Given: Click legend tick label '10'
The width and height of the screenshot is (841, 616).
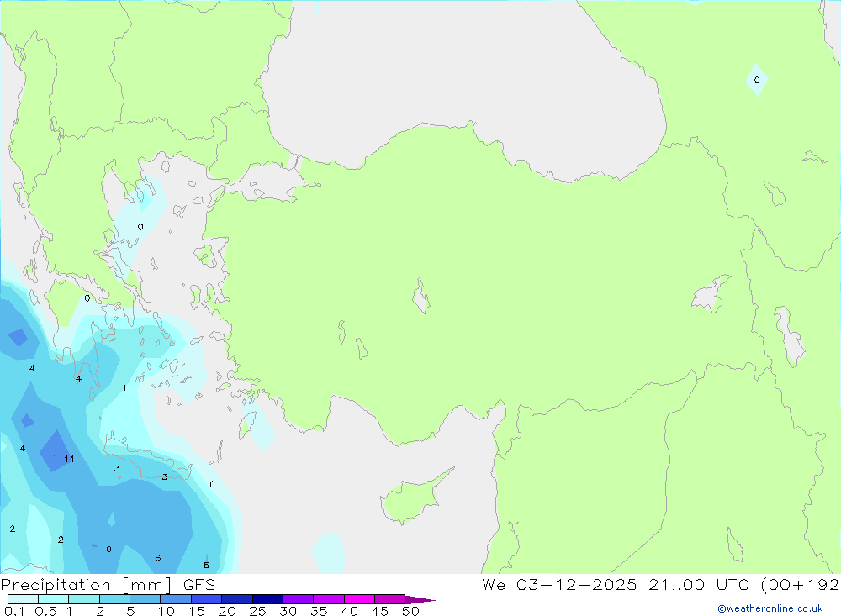Looking at the screenshot, I should tap(167, 611).
